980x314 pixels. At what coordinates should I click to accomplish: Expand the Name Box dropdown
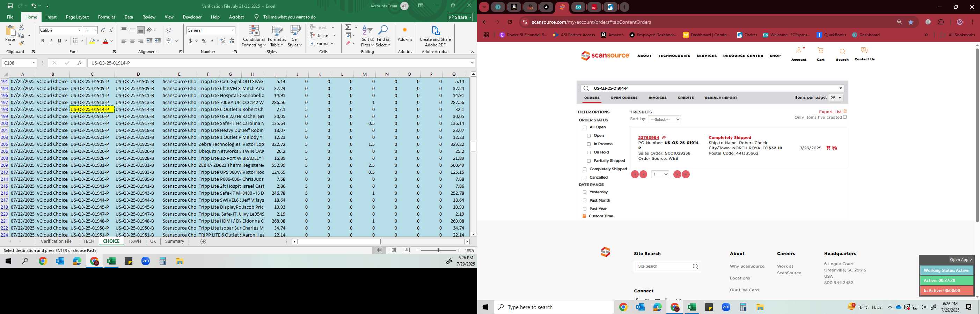coord(34,63)
